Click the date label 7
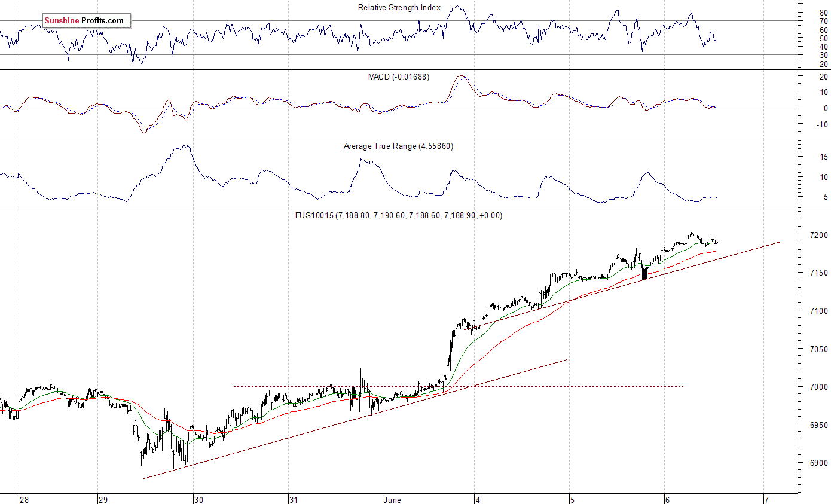 (766, 499)
